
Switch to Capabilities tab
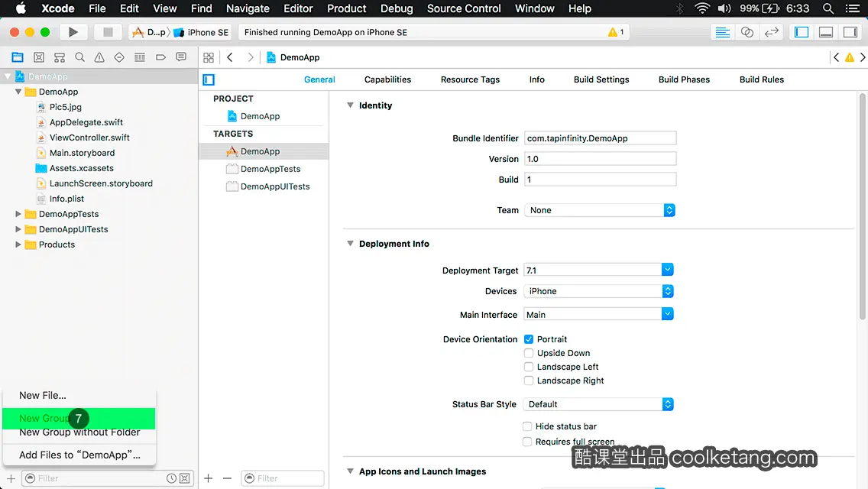[x=387, y=79]
